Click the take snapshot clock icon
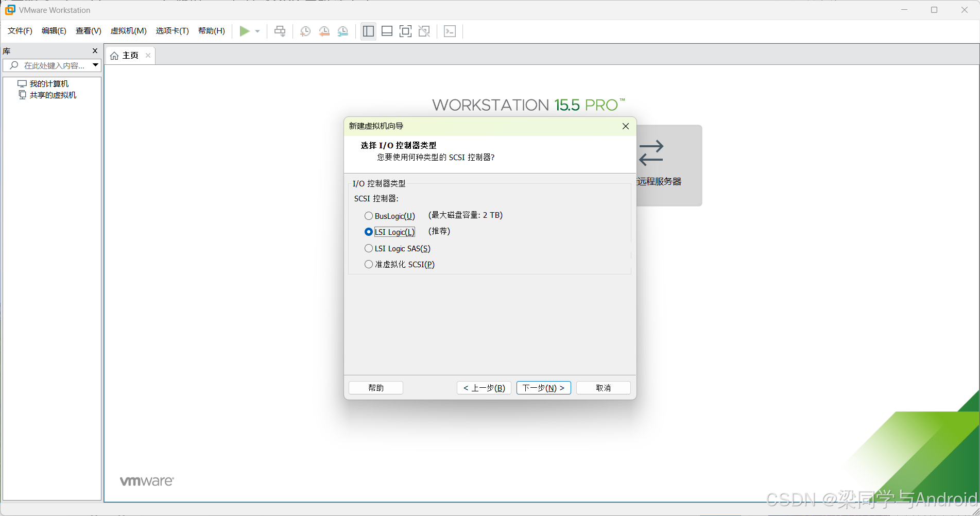The width and height of the screenshot is (980, 516). (x=305, y=31)
